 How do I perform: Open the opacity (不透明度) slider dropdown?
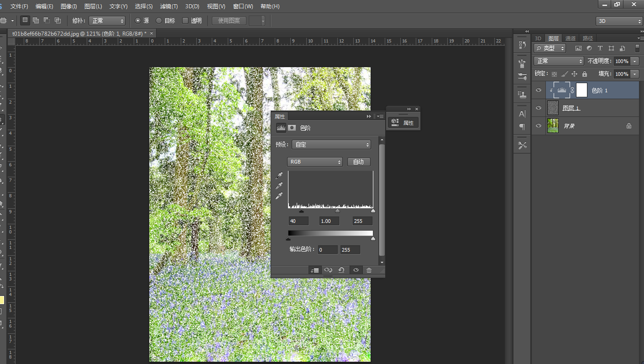(x=635, y=61)
